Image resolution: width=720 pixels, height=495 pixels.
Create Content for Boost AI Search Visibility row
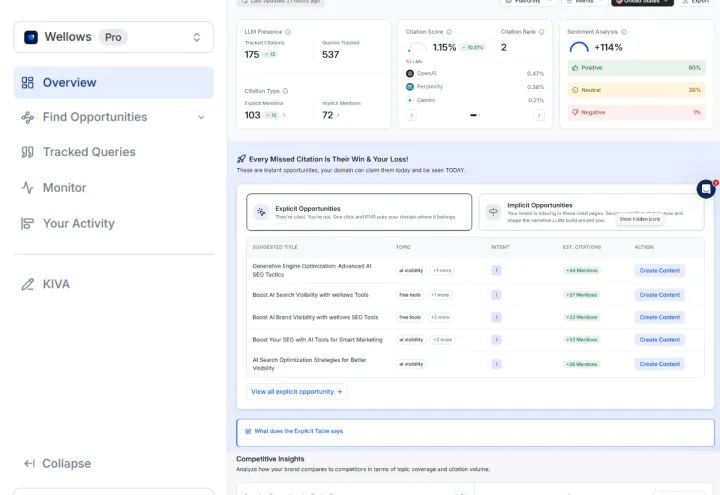[659, 295]
